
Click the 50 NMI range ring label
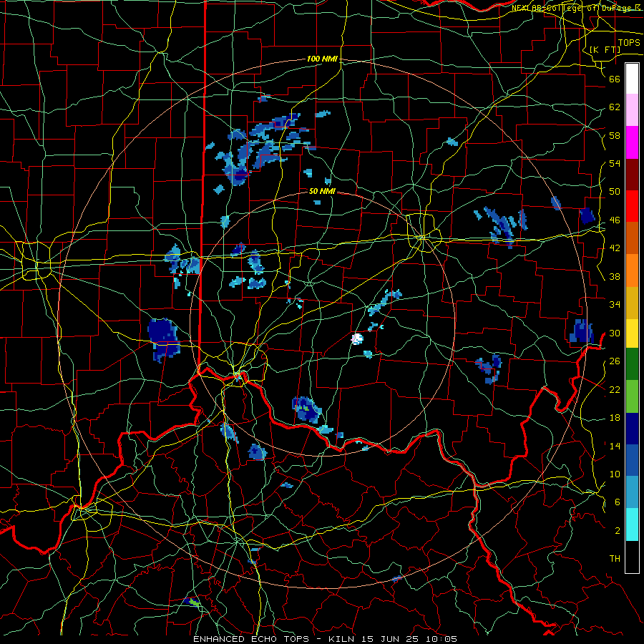click(322, 191)
